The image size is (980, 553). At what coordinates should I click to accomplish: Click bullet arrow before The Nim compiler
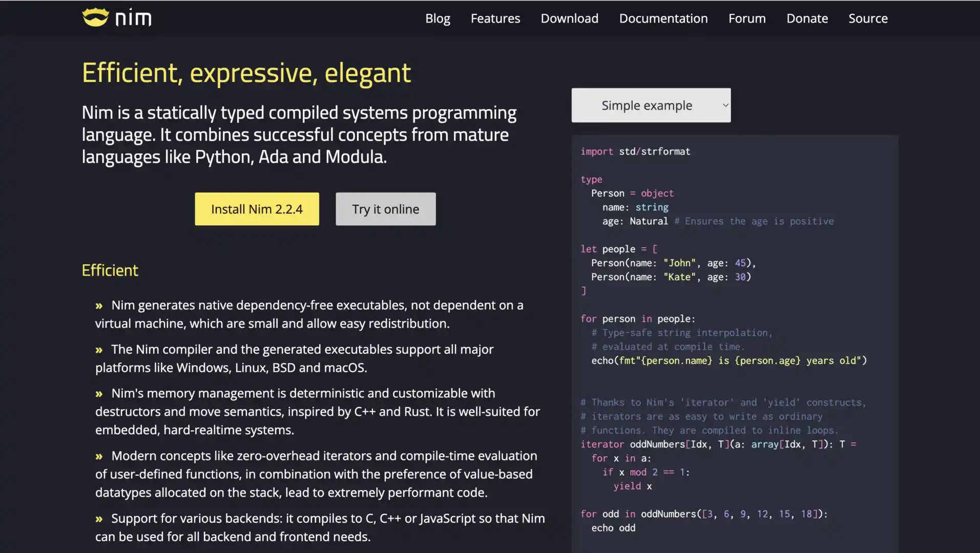[x=99, y=350]
